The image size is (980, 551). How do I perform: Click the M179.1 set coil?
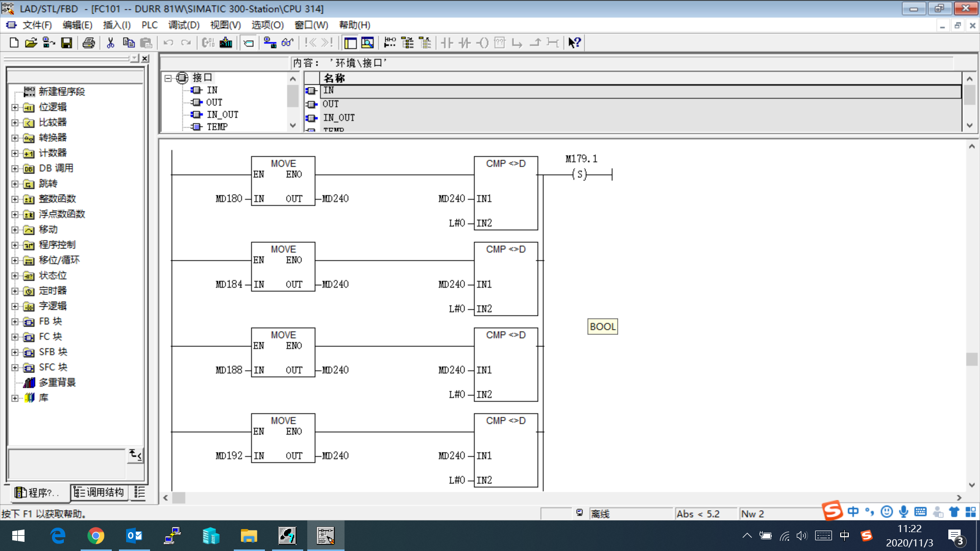579,174
